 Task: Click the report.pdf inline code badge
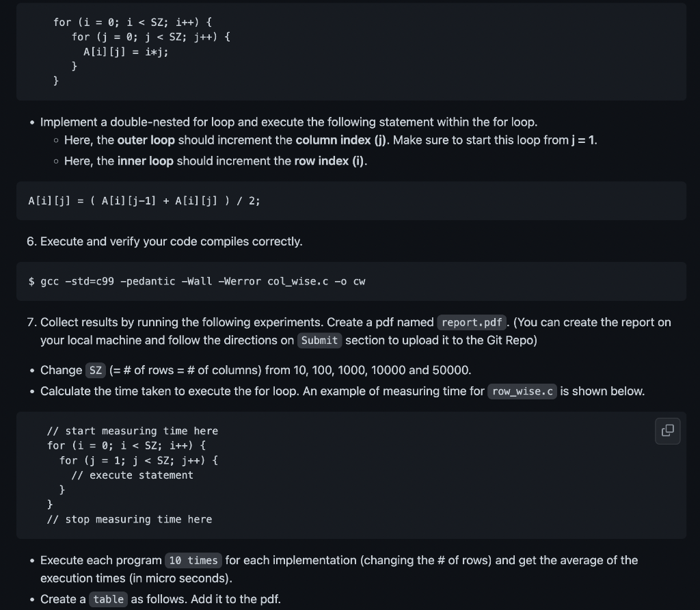tap(471, 322)
